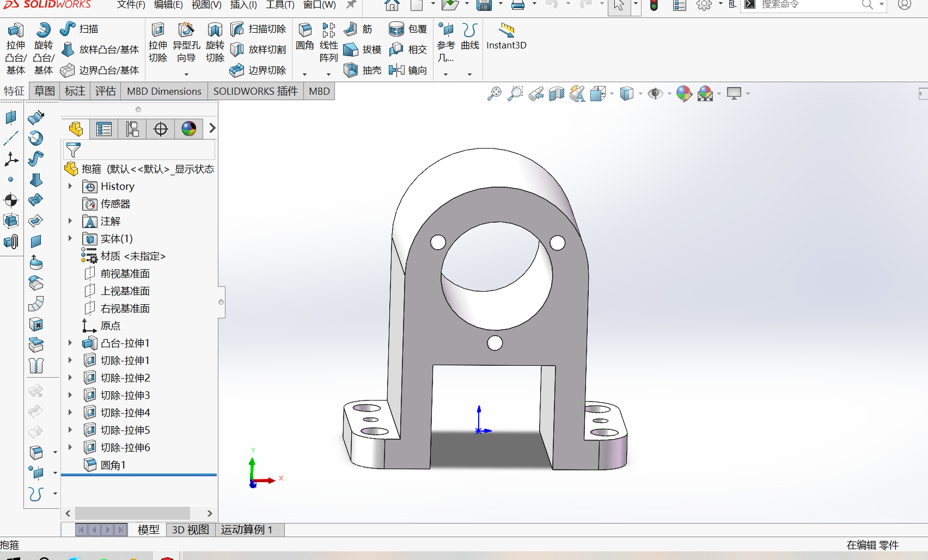Switch to the SOLIDWORKS 插件 tab
This screenshot has width=928, height=560.
point(255,91)
